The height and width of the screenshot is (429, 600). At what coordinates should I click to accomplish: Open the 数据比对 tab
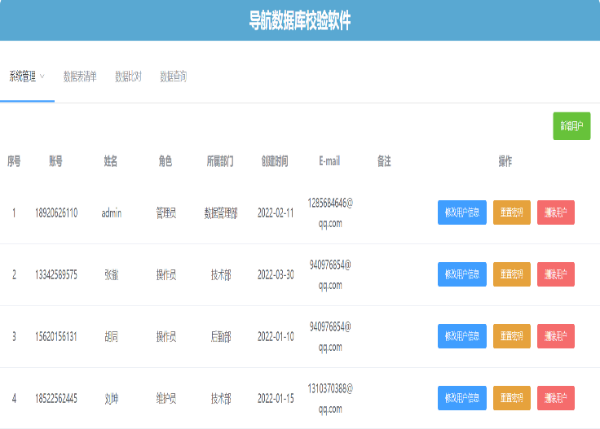point(128,76)
